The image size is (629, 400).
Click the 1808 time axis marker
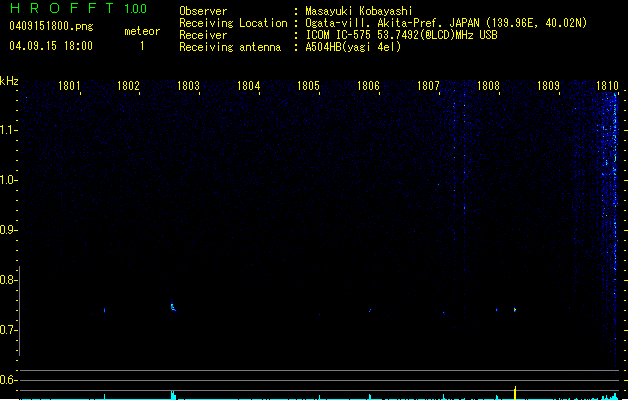(488, 86)
